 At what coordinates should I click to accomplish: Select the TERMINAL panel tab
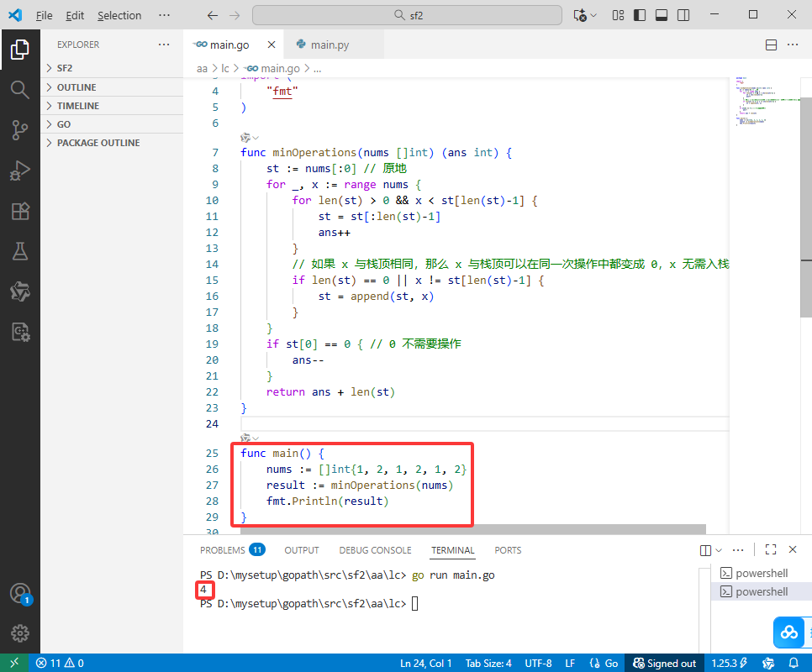(453, 550)
